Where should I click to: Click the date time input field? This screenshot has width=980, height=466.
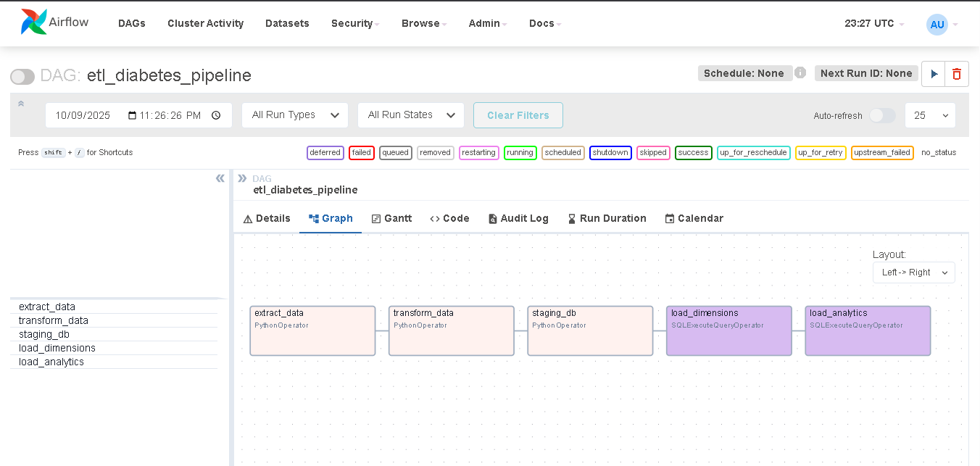click(x=138, y=115)
